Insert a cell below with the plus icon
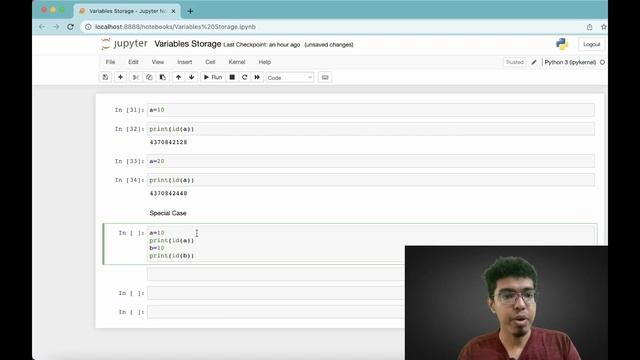This screenshot has height=360, width=640. [120, 77]
